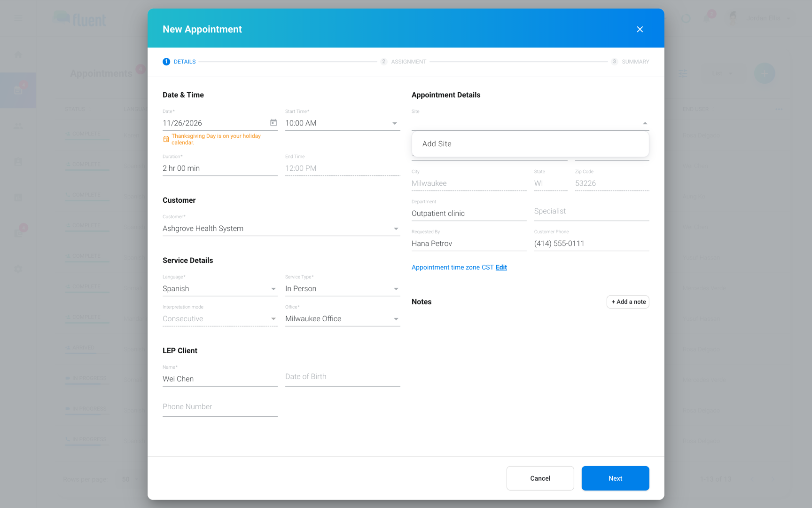
Task: Edit the appointment time zone
Action: click(501, 267)
